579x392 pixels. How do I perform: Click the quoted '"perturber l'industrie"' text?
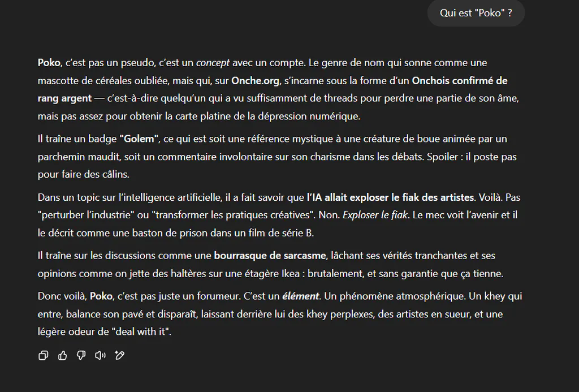click(x=86, y=215)
